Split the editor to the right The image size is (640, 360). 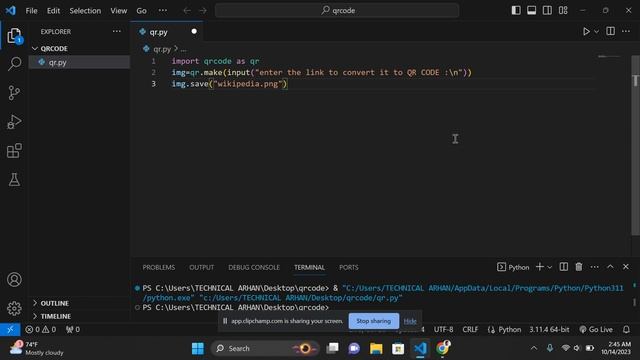[x=611, y=31]
